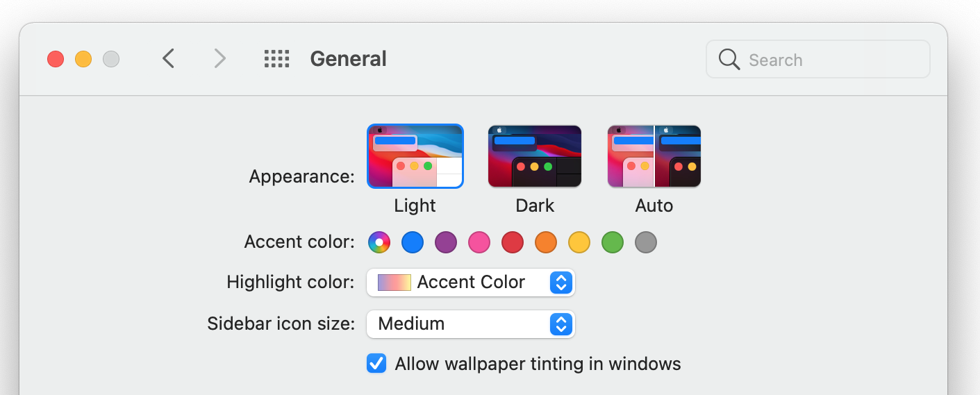This screenshot has height=395, width=980.
Task: Choose the yellow accent color
Action: pyautogui.click(x=579, y=242)
